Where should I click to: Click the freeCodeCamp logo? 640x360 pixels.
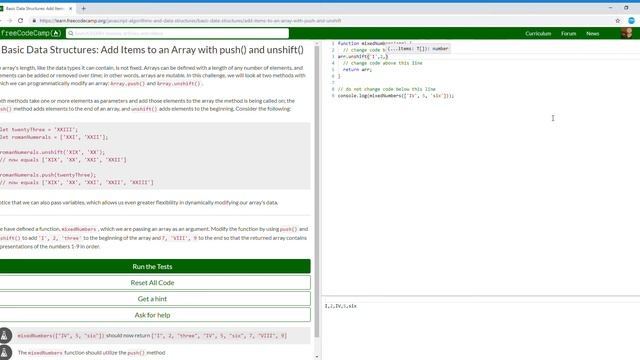[x=31, y=33]
